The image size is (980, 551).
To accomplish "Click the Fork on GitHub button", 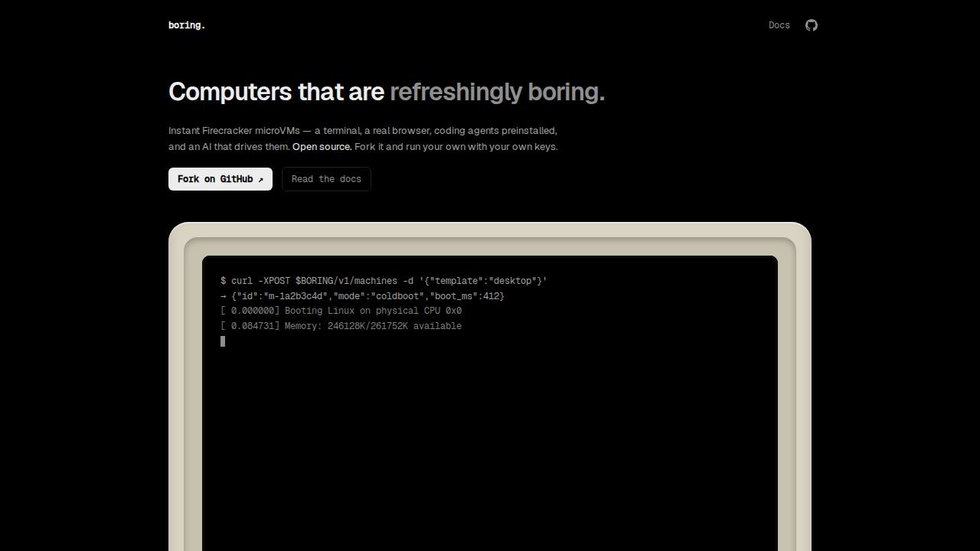I will coord(220,179).
